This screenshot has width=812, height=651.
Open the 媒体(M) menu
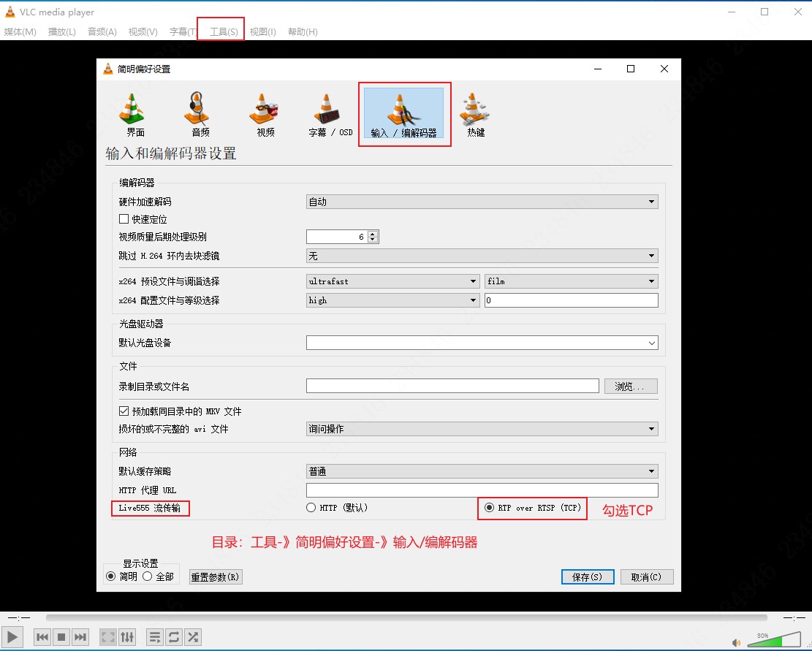coord(20,31)
